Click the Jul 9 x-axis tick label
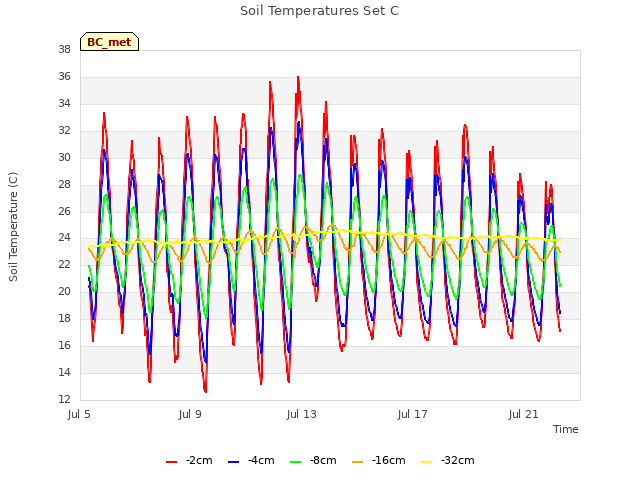Image resolution: width=640 pixels, height=480 pixels. (190, 414)
